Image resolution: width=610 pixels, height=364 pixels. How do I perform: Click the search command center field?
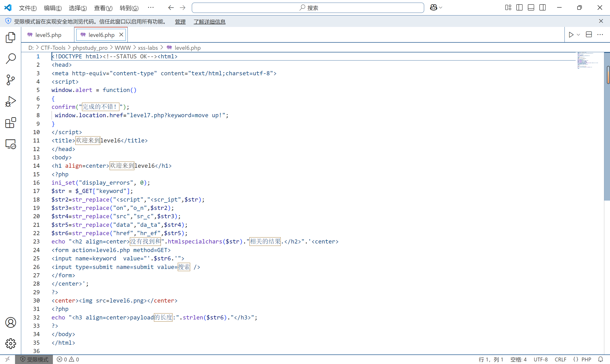[x=308, y=8]
